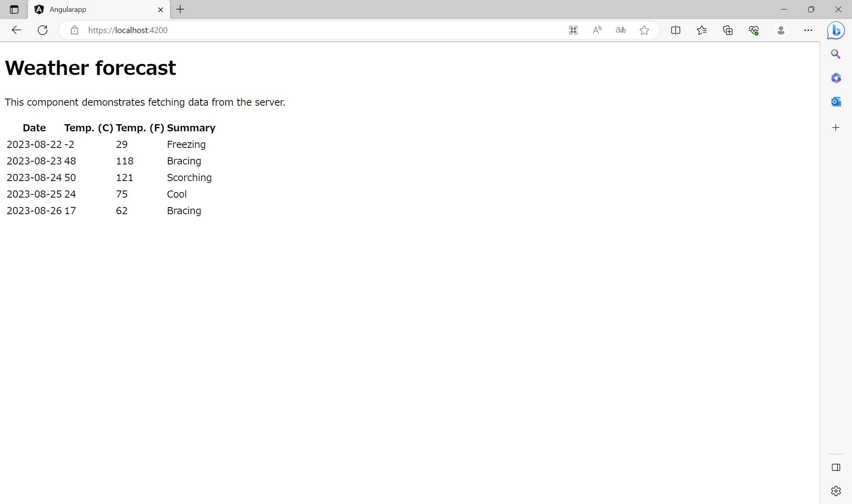Toggle sidebar visibility panel icon
Screen dimensions: 852x504
pyautogui.click(x=836, y=467)
